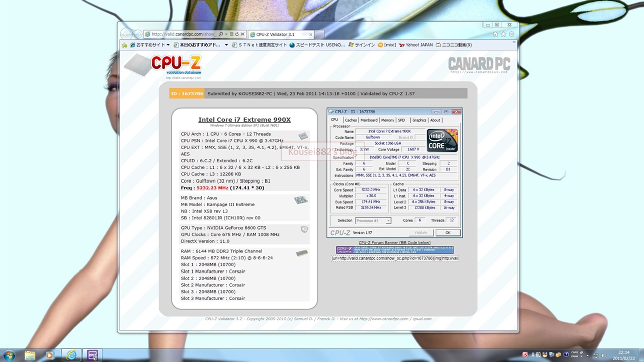Viewport: 644px width, 362px height.
Task: Click the processor chip icon beside CPU Arch
Action: point(303,136)
